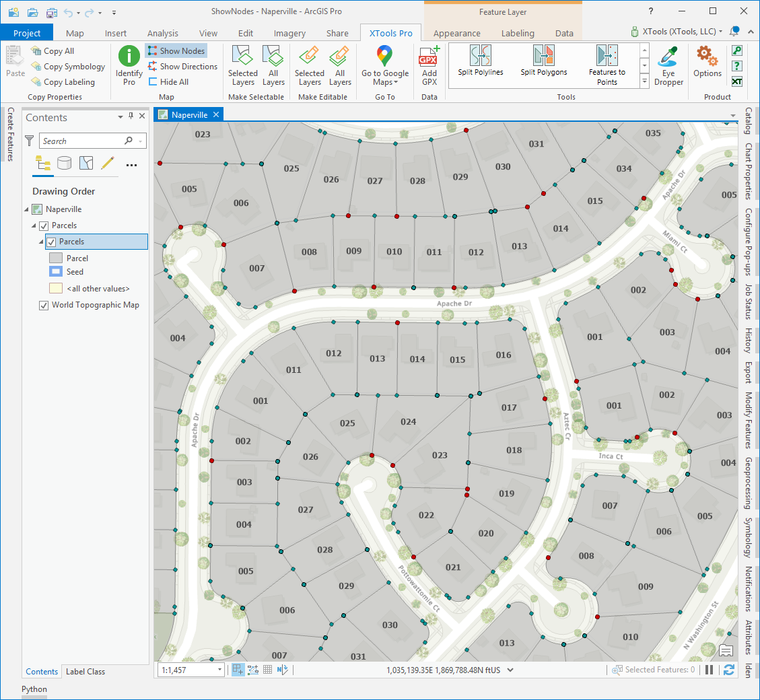
Task: Refresh the map view in status bar
Action: click(728, 670)
